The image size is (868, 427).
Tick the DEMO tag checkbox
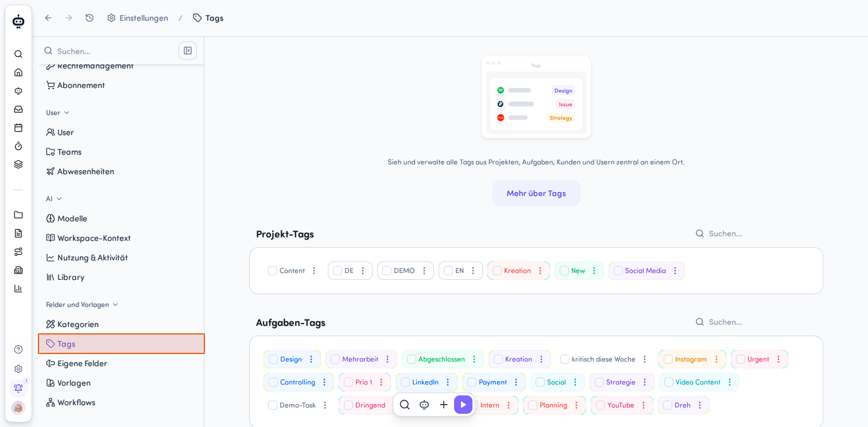pyautogui.click(x=387, y=271)
